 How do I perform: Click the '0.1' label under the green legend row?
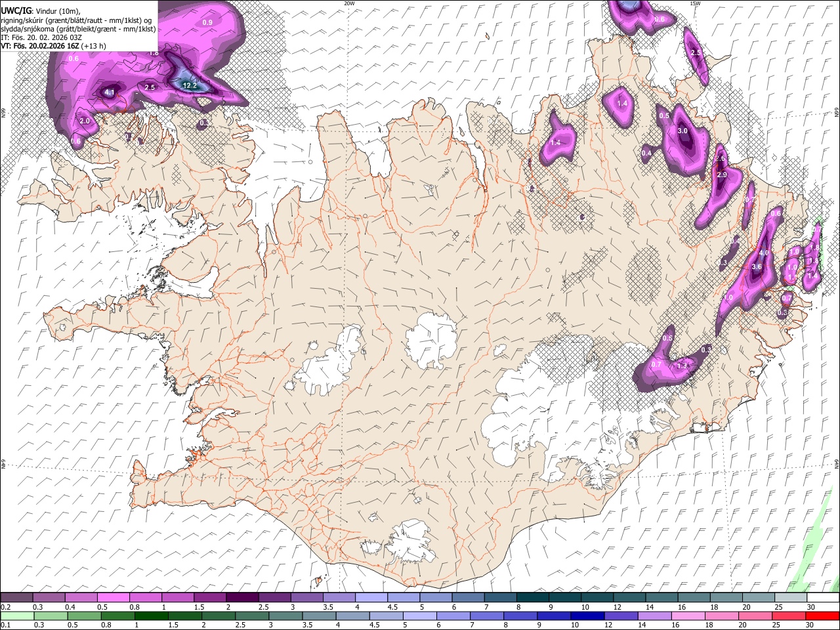(5, 625)
